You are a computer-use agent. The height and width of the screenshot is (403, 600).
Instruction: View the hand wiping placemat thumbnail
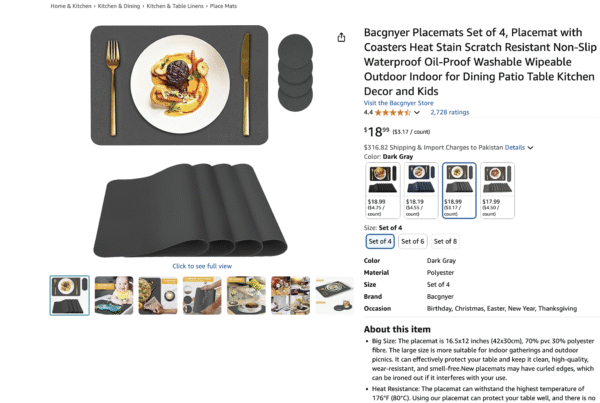202,295
